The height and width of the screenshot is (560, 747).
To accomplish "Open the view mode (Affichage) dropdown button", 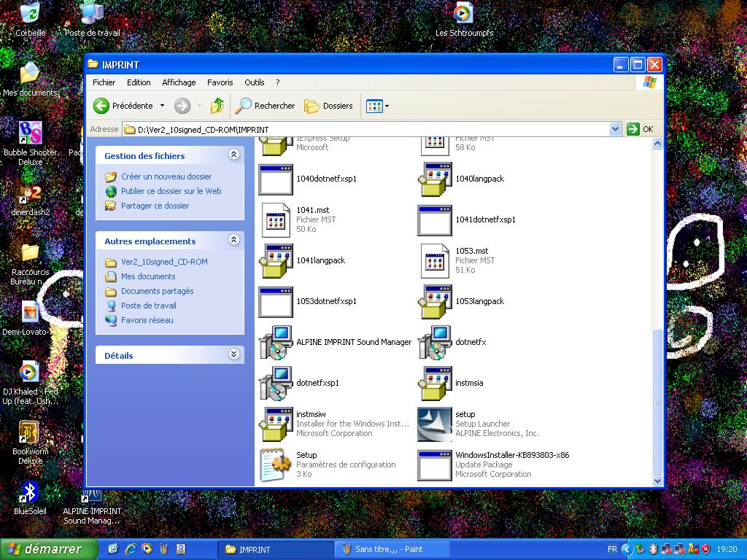I will 377,106.
